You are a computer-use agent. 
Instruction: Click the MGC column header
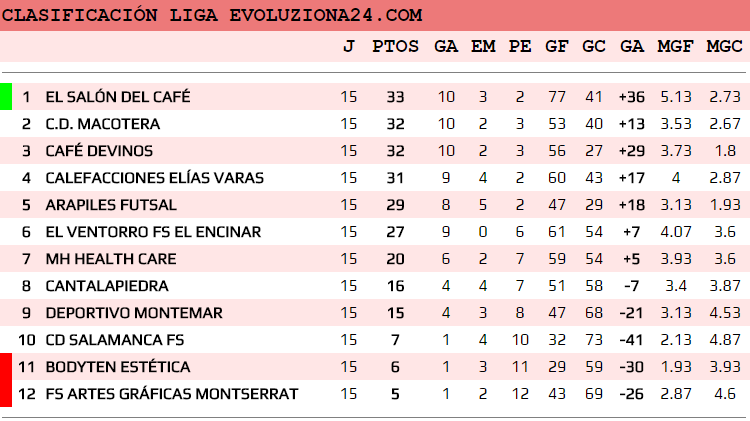coord(724,46)
